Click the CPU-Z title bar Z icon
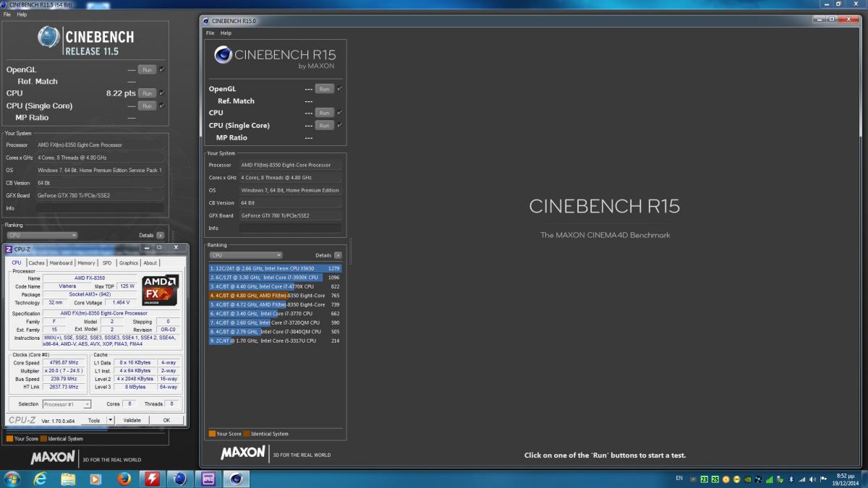Screen dimensions: 868x488 coord(9,249)
